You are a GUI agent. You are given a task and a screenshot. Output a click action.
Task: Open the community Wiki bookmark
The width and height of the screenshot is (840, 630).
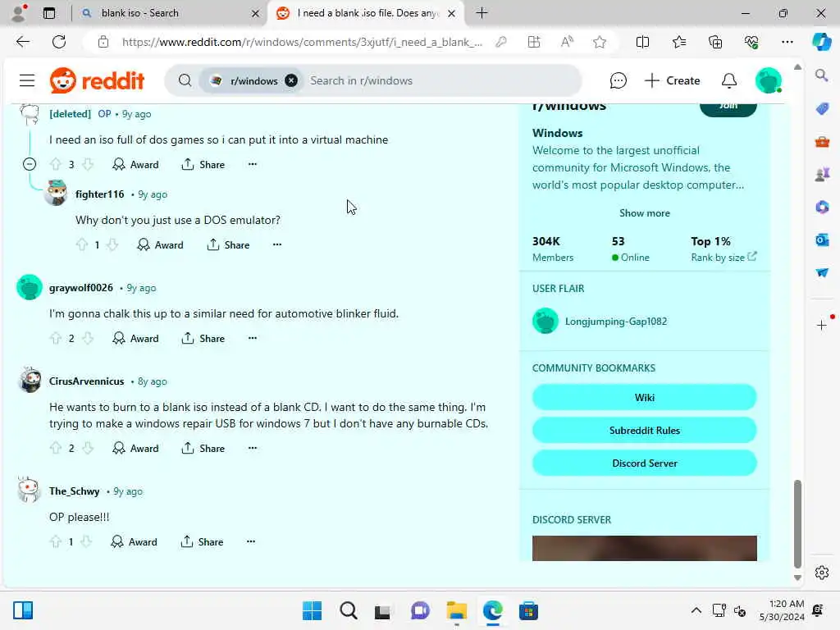coord(645,398)
